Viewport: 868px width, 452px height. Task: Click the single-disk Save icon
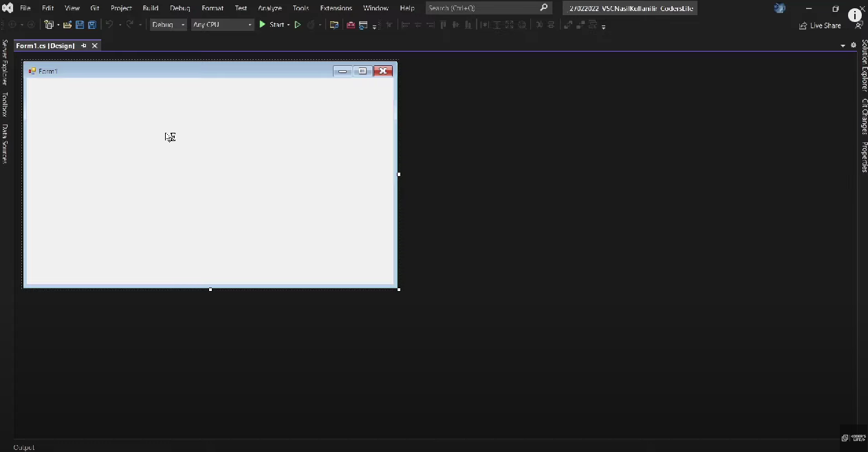tap(80, 25)
